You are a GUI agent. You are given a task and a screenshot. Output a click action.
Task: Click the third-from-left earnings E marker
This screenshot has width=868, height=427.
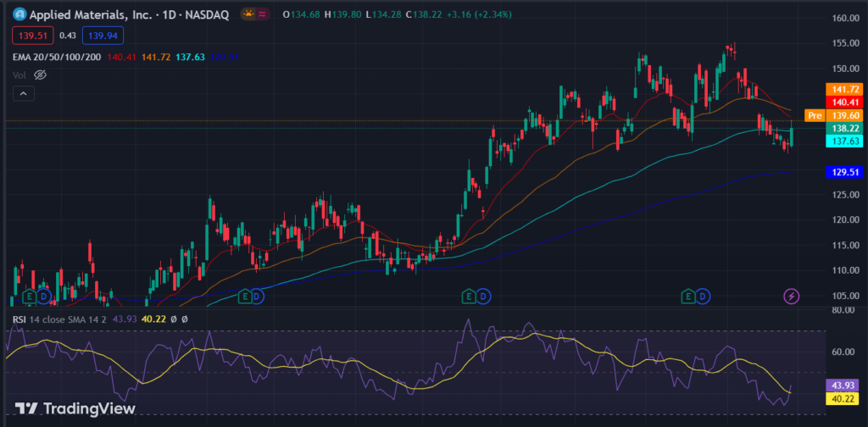(469, 297)
